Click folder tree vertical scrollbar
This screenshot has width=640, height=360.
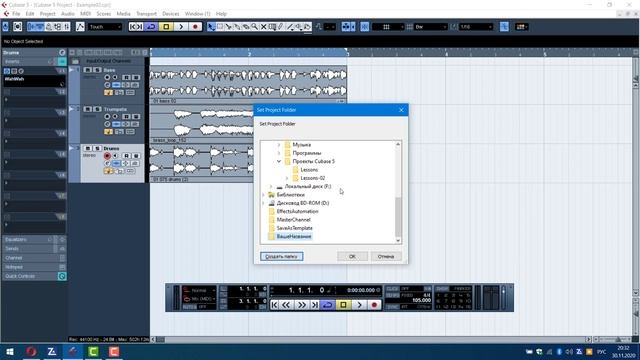click(x=398, y=192)
